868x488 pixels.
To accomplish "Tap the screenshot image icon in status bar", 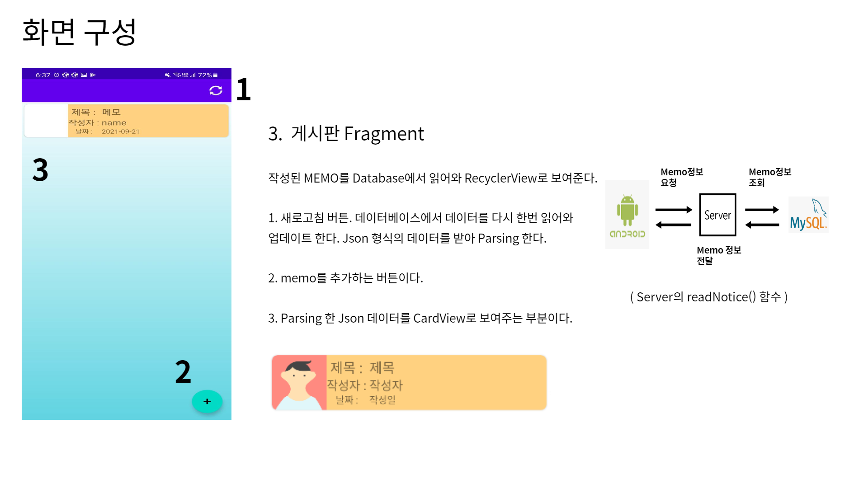I will [84, 75].
